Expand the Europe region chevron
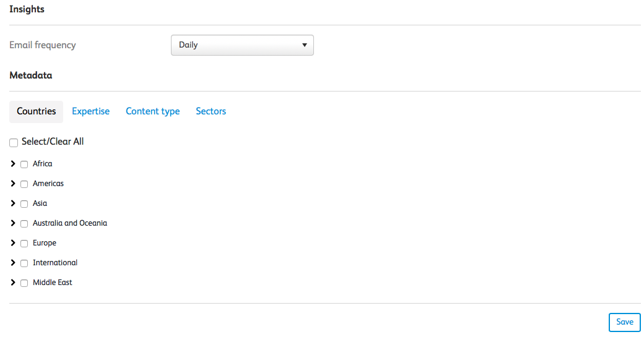644x337 pixels. point(13,243)
